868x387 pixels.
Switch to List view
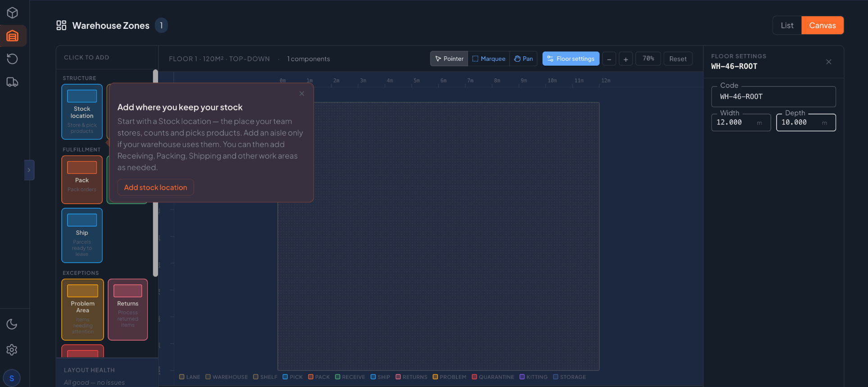(787, 25)
